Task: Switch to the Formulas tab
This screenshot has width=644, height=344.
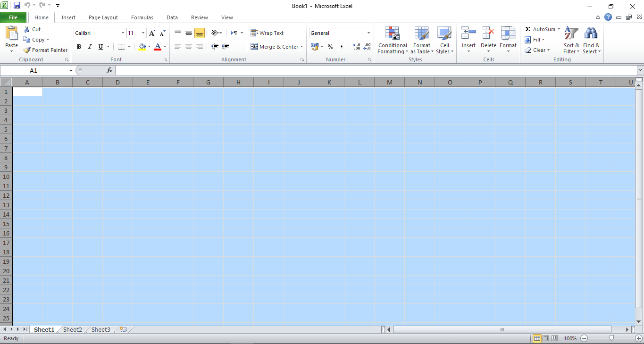Action: [142, 17]
